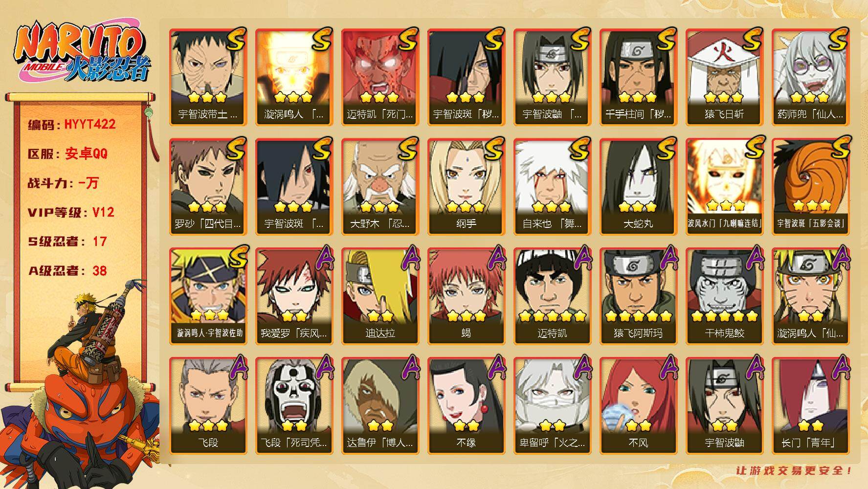
Task: Click the 长门「青年」 card
Action: pos(810,406)
